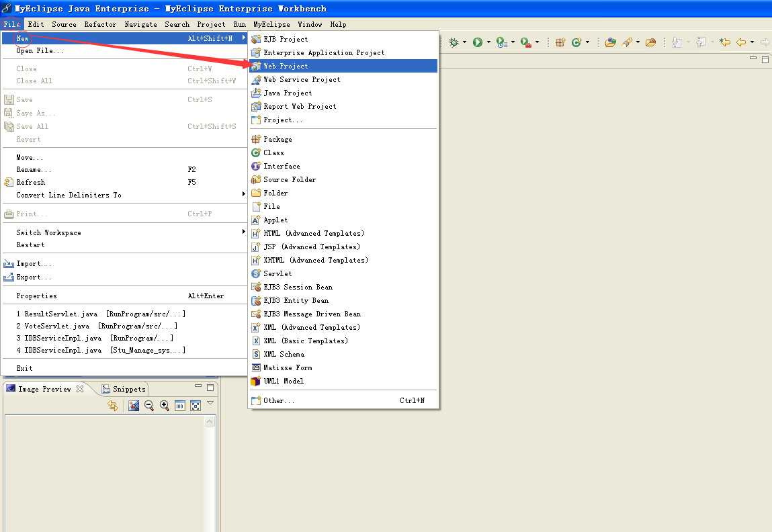772x532 pixels.
Task: Click the Last Edit Location arrow icon
Action: [x=725, y=42]
